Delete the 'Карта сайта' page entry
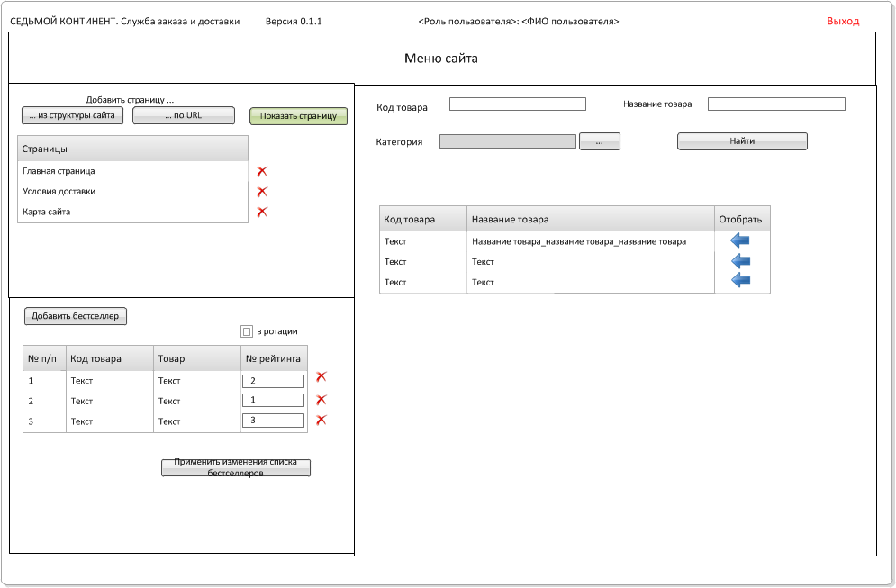Screen dimensions: 896x588 262,213
